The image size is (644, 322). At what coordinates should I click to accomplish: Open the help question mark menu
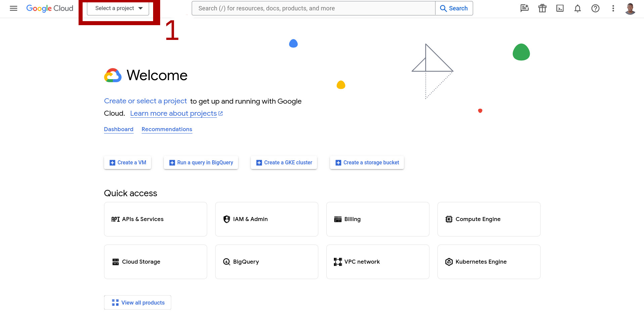click(595, 8)
